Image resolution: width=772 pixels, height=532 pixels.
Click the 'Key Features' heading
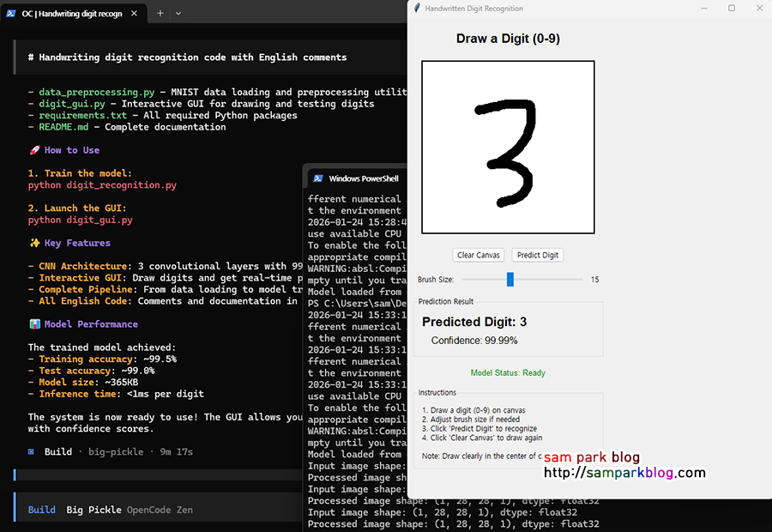coord(77,243)
